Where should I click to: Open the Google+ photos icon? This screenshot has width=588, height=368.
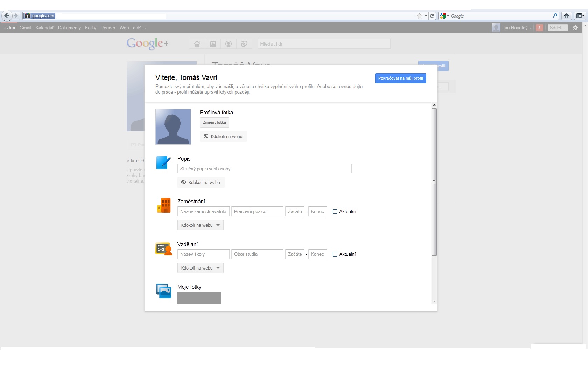[213, 44]
